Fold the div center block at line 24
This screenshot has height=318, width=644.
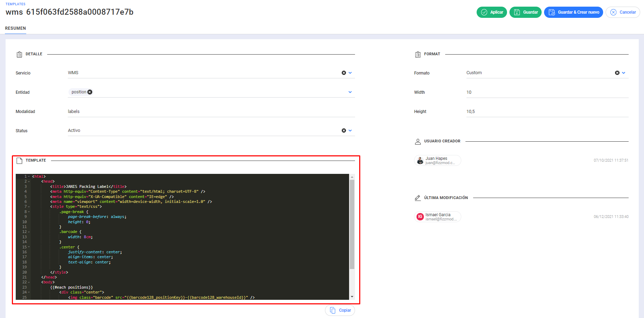pos(29,292)
